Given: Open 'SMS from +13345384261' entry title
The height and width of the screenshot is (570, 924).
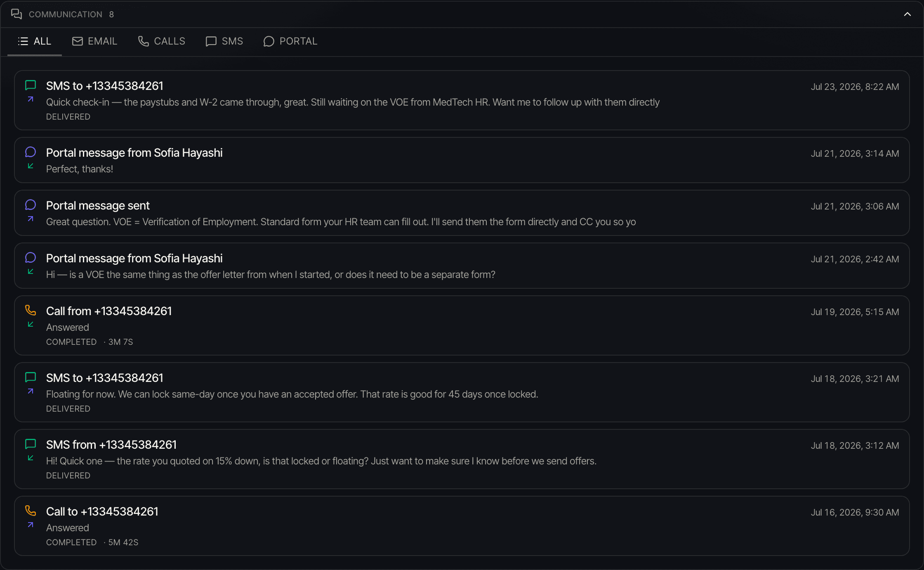Looking at the screenshot, I should click(x=111, y=445).
